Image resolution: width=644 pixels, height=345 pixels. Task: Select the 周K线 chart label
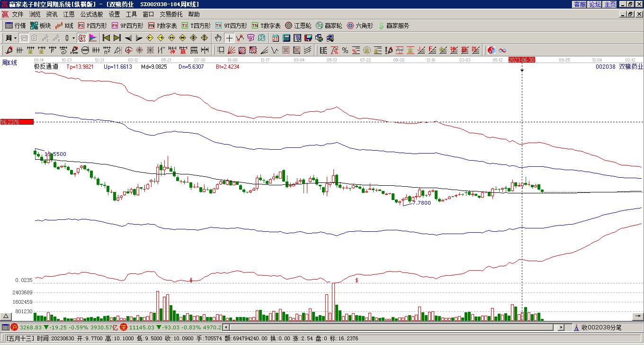tap(9, 63)
